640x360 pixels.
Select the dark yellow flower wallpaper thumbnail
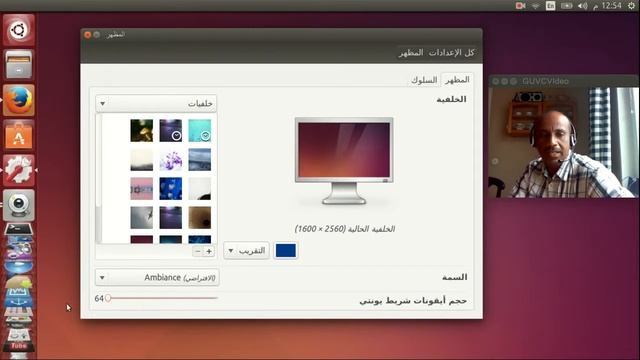[x=142, y=131]
